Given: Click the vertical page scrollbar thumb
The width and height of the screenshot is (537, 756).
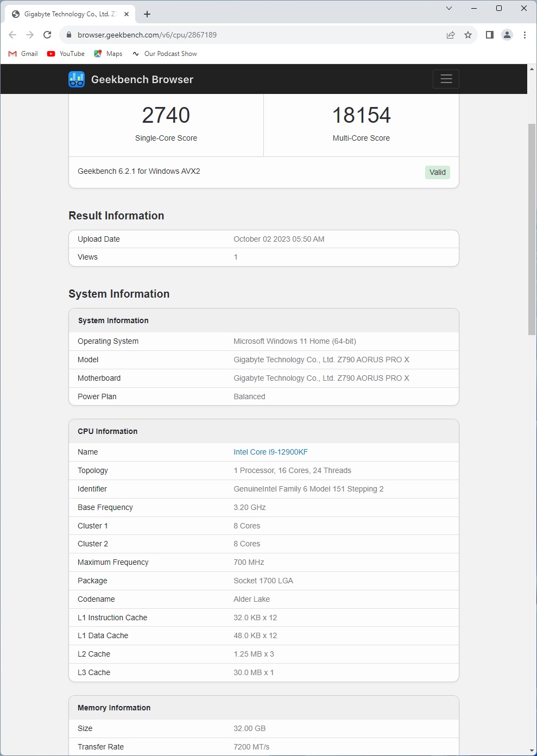Looking at the screenshot, I should click(x=532, y=229).
